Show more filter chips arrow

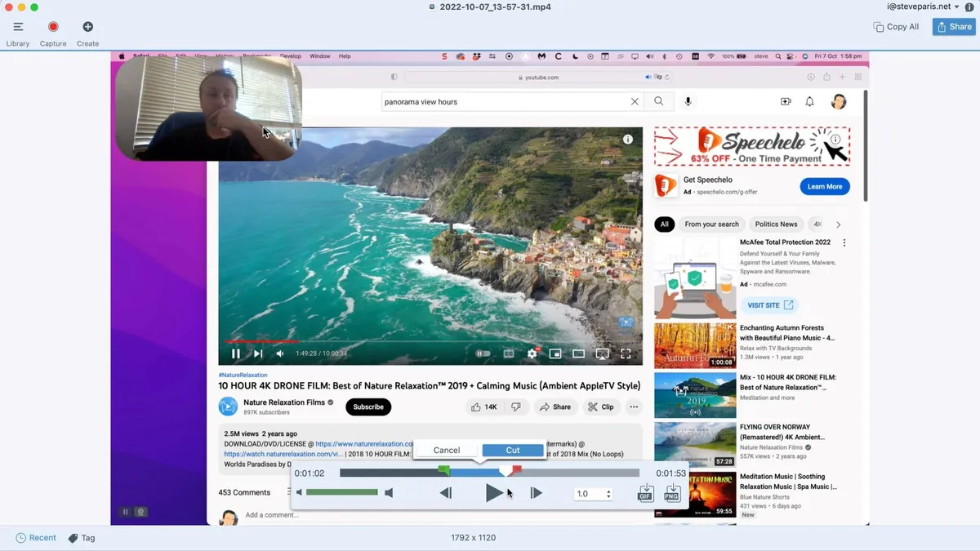coord(838,224)
